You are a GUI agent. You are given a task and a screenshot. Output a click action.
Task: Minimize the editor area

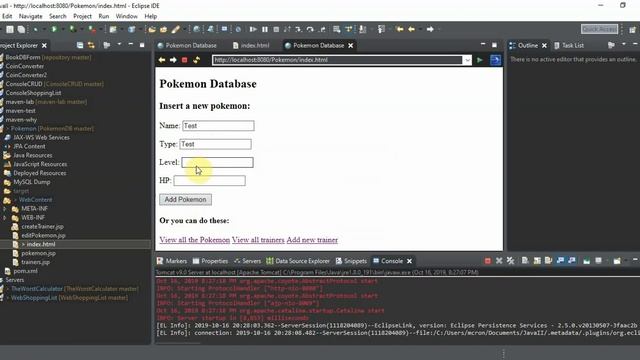(483, 44)
